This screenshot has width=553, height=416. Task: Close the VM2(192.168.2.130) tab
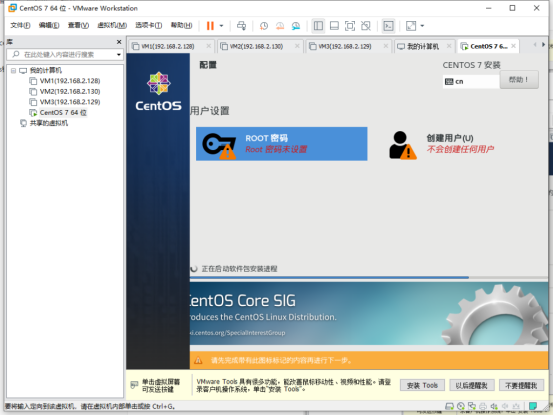coord(297,46)
